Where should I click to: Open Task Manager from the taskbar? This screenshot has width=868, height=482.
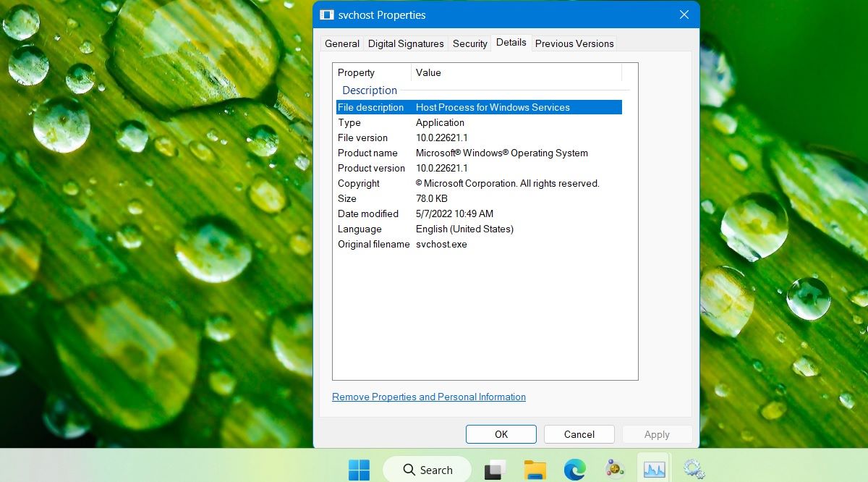(654, 470)
